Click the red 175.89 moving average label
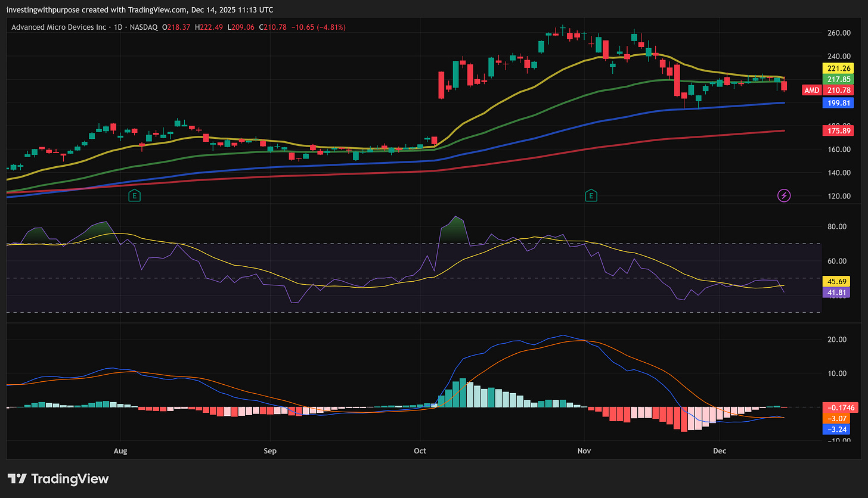 838,131
